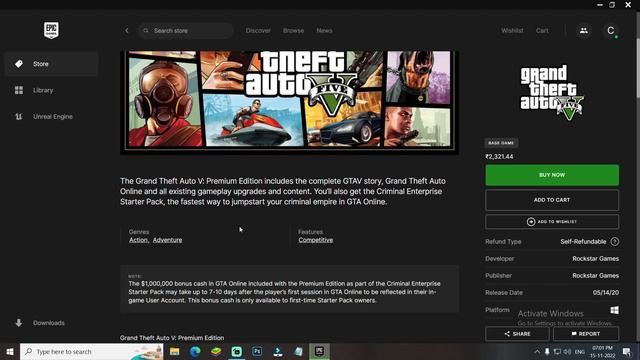Click the ENG language indicator
The image size is (640, 360).
(580, 352)
